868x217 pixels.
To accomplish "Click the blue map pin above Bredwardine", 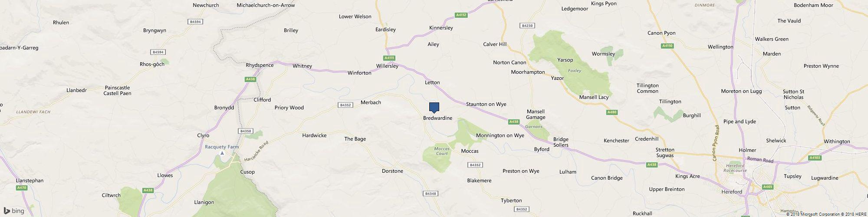I will pos(434,108).
